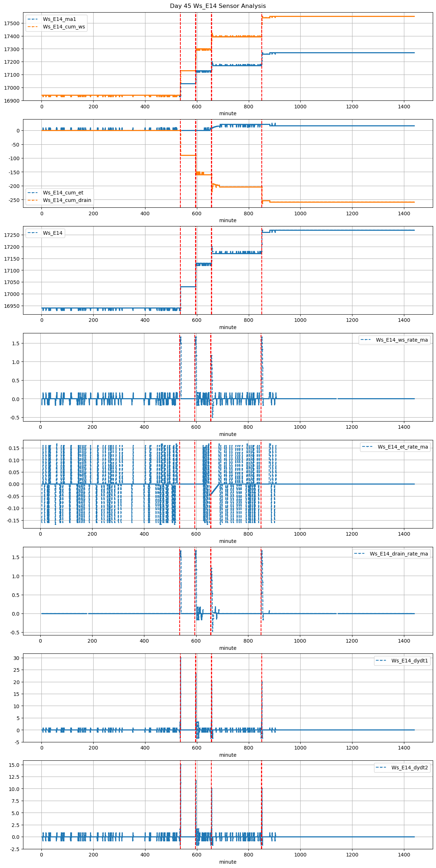Click the 'Day 45 Ws_E14 Sensor Analysis' chart title
436x868 pixels.
pyautogui.click(x=218, y=6)
